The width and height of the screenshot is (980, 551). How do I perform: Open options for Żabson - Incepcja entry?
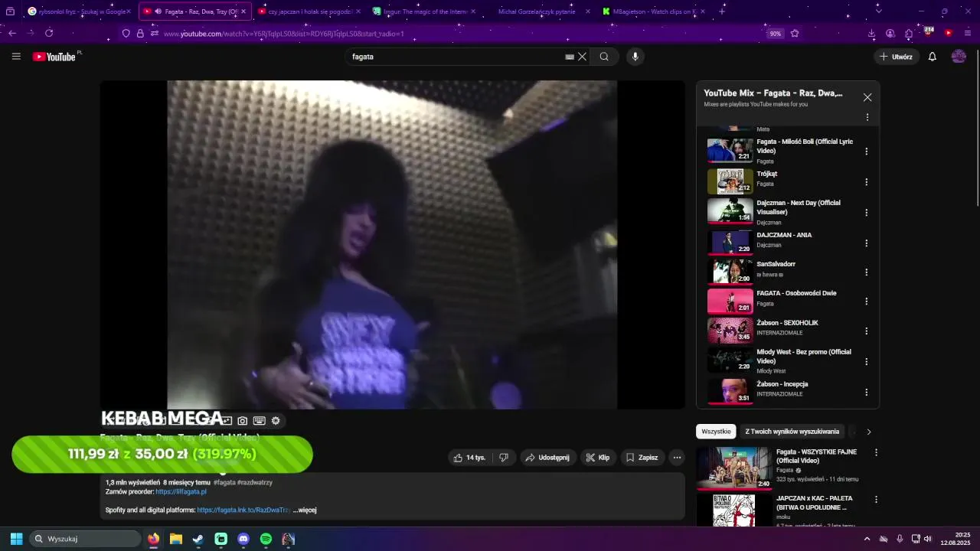pos(866,393)
